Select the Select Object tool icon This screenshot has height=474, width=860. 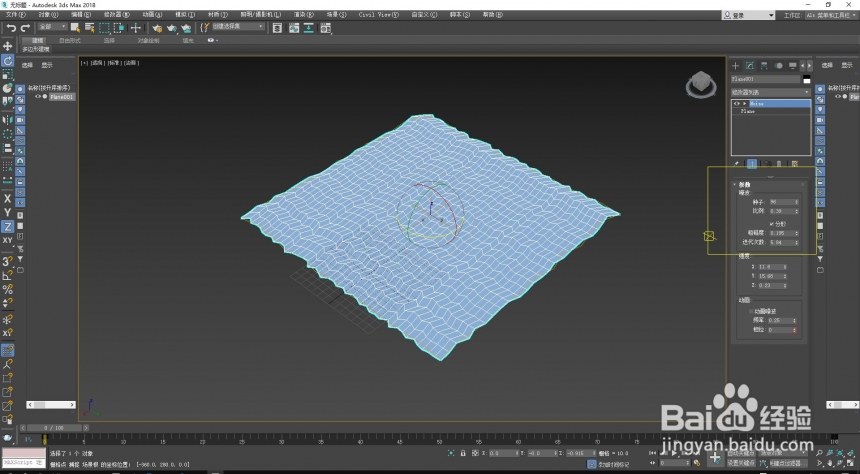[x=75, y=28]
